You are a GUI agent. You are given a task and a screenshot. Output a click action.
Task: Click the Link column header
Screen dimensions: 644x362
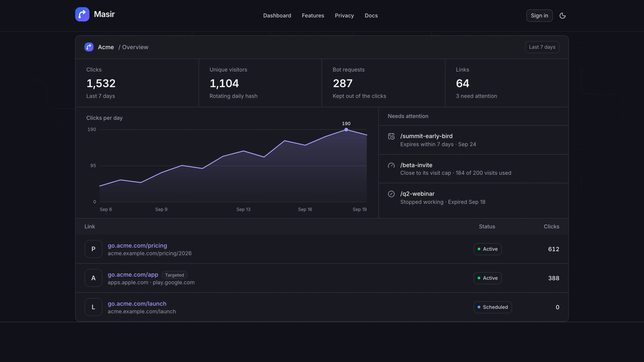tap(89, 226)
